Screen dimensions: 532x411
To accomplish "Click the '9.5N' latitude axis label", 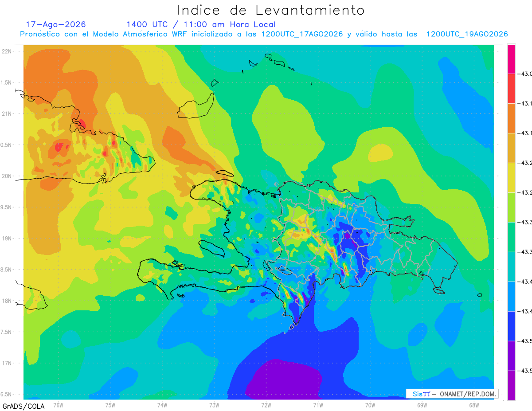I will (x=7, y=207).
